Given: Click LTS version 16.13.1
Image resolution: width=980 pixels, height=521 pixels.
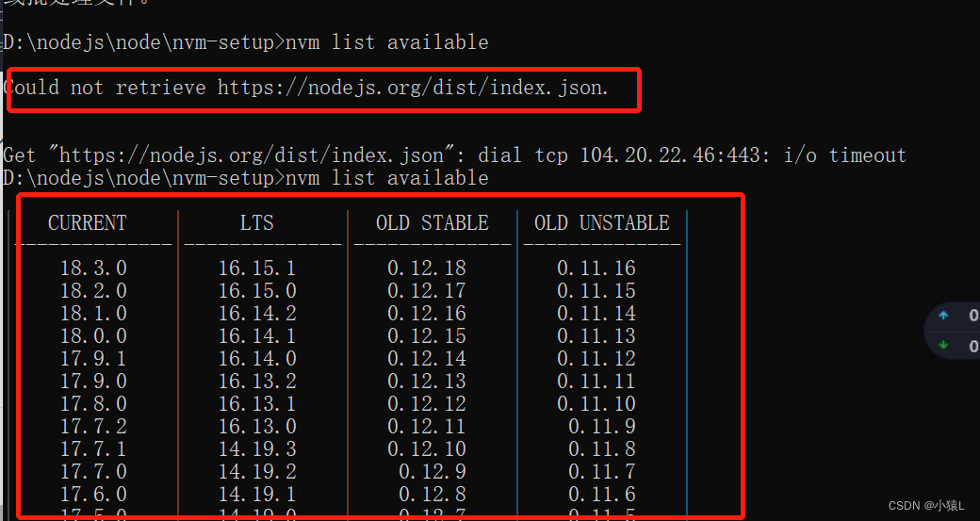Looking at the screenshot, I should 257,403.
